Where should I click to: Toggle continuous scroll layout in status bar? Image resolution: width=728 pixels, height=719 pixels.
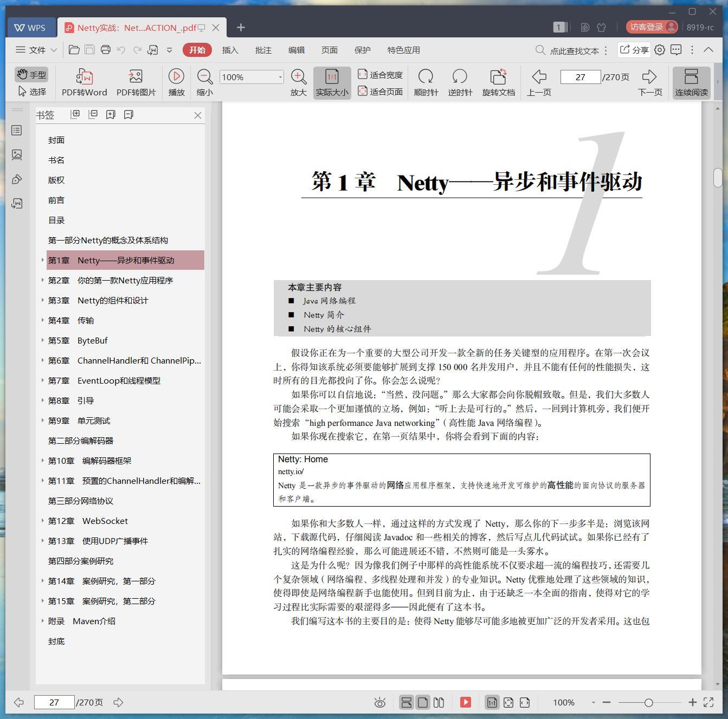(406, 702)
